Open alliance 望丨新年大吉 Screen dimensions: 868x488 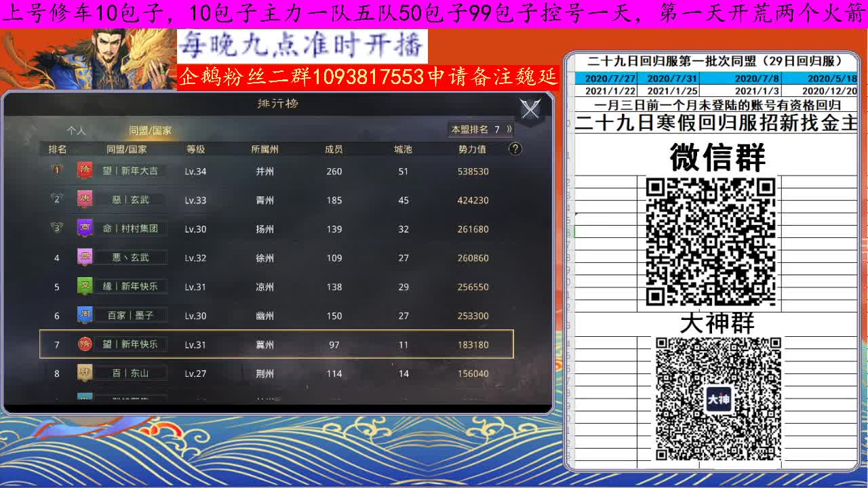(x=130, y=171)
